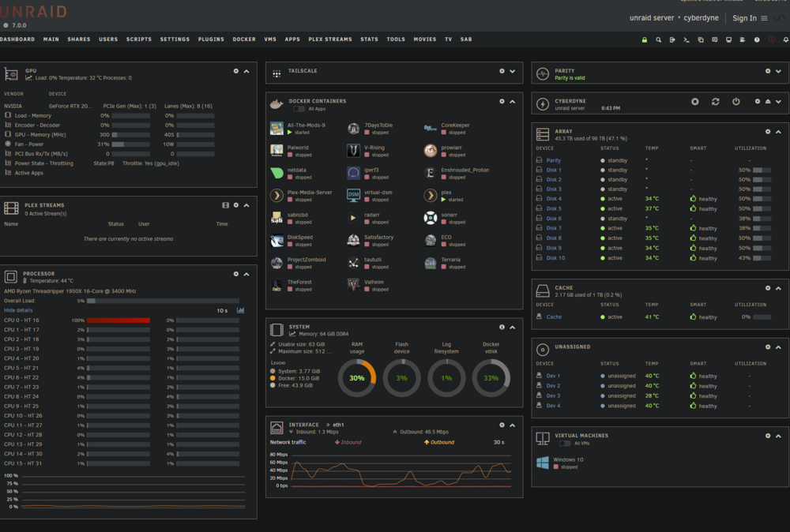Click the Valheim container icon
Image resolution: width=790 pixels, height=532 pixels.
point(353,285)
